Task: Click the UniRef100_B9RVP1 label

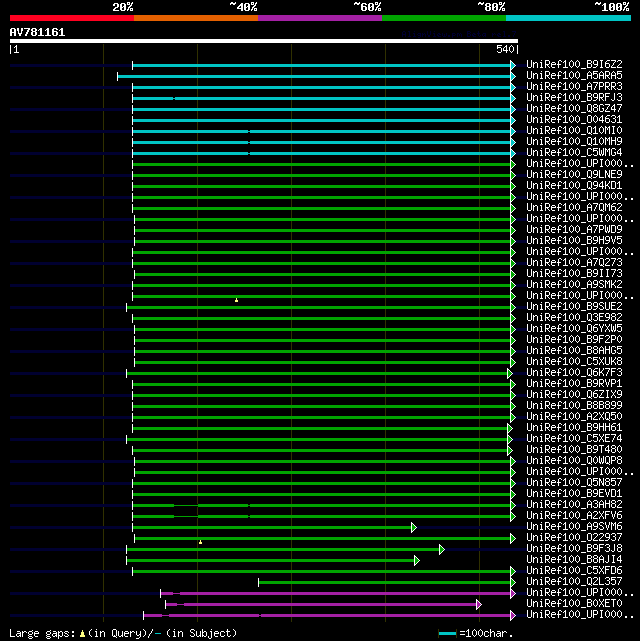Action: (574, 383)
